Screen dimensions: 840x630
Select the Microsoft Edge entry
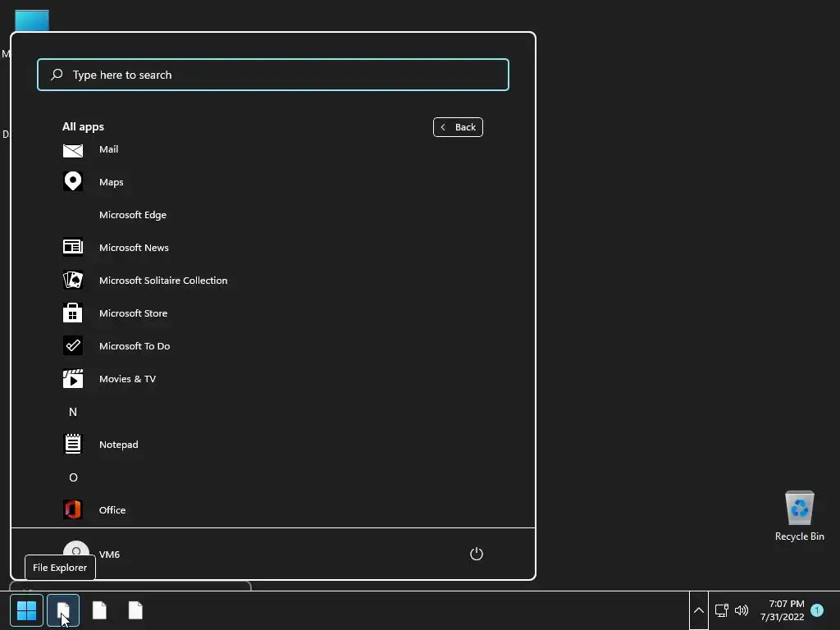click(x=133, y=215)
